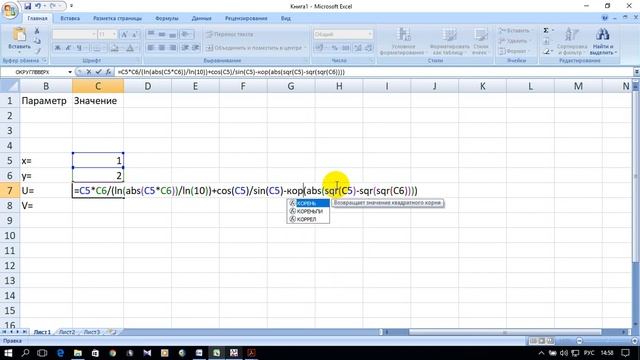This screenshot has width=640, height=360.
Task: Open Format (Формат) cells dropdown
Action: [x=513, y=51]
